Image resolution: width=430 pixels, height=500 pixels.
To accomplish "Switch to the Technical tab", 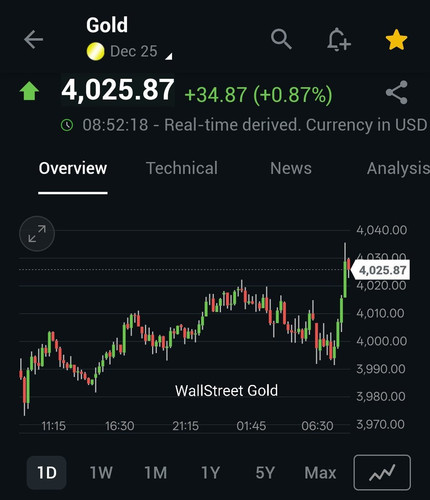I will click(182, 168).
